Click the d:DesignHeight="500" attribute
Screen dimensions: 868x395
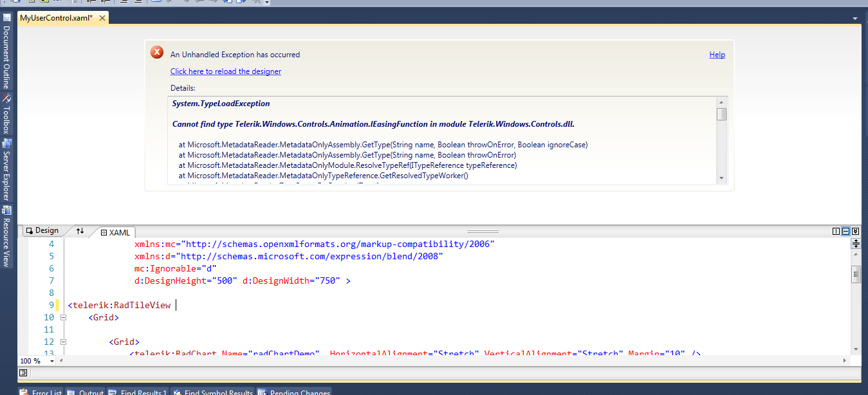coord(185,281)
